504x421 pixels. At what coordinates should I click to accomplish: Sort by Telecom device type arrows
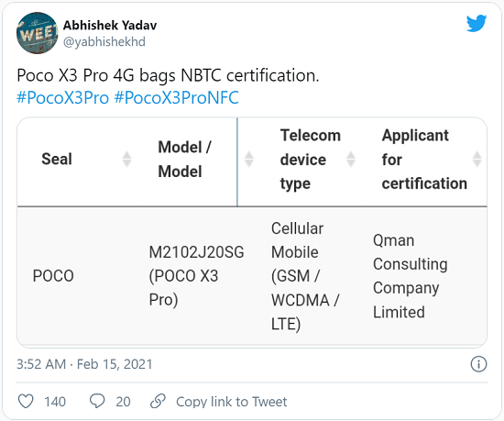[350, 159]
